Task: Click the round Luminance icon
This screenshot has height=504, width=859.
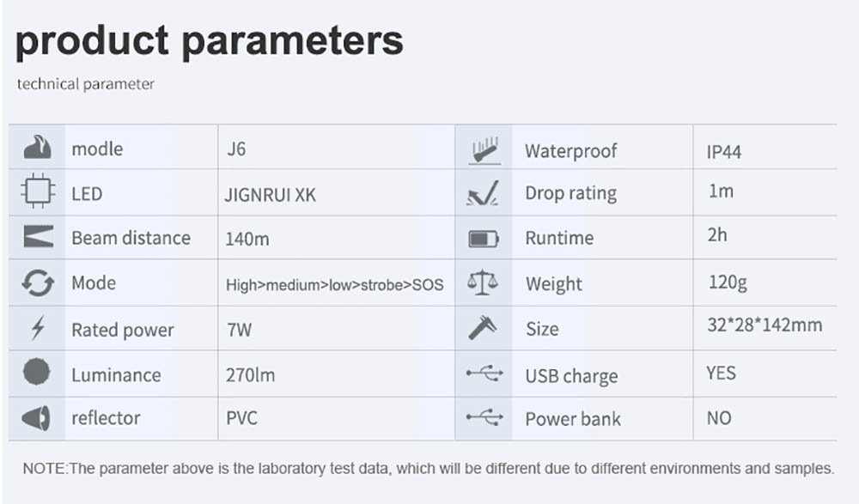Action: point(37,373)
